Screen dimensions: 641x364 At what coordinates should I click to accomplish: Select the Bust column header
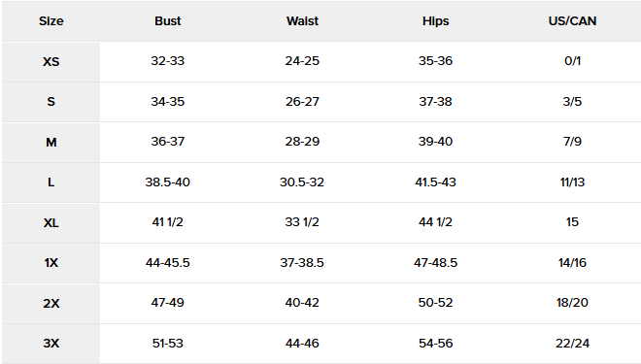pyautogui.click(x=168, y=21)
